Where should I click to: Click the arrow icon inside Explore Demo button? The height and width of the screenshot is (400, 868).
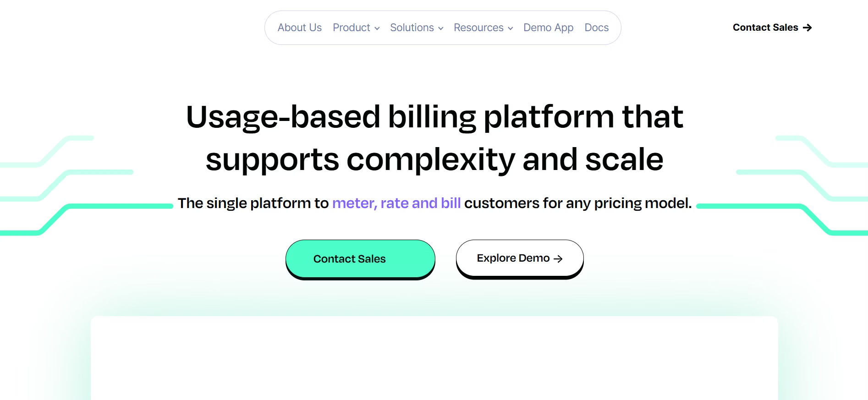tap(558, 258)
